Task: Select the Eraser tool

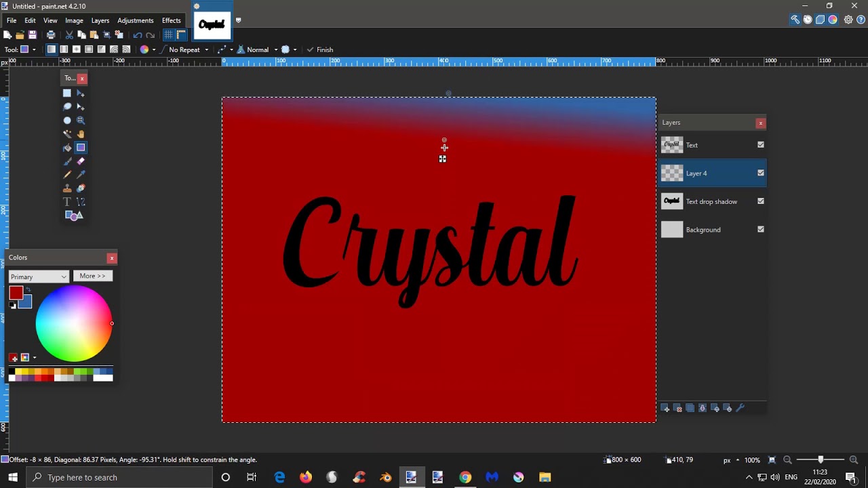Action: tap(81, 161)
